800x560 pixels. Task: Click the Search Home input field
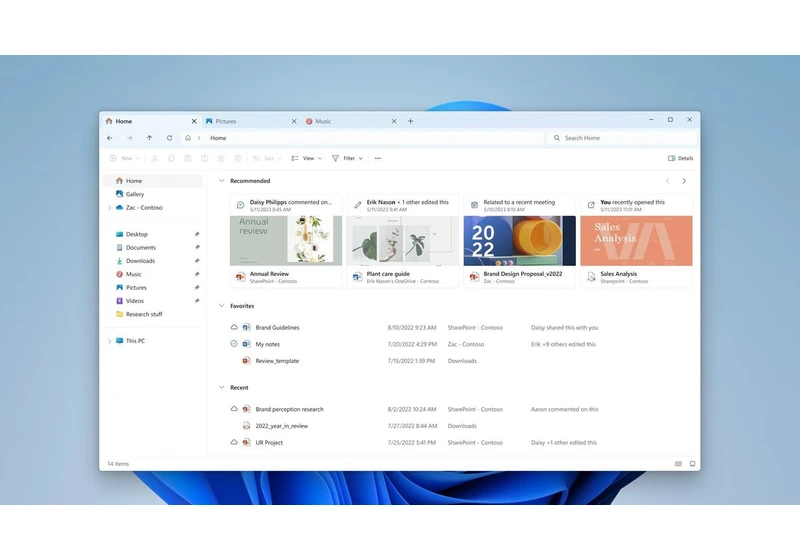pyautogui.click(x=622, y=138)
